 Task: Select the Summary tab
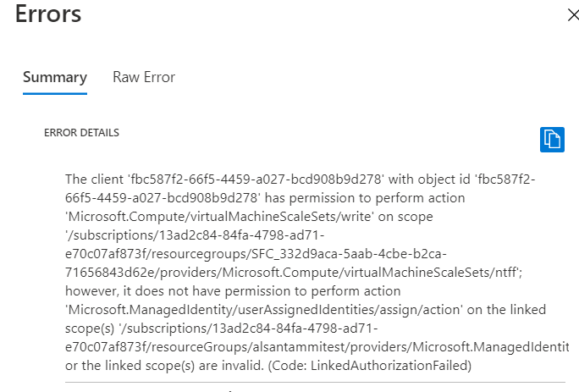55,77
